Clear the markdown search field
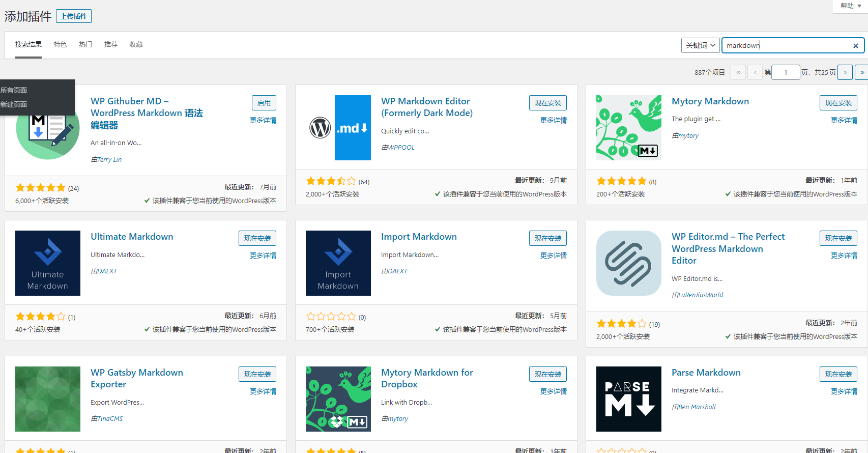This screenshot has height=453, width=868. pos(856,46)
